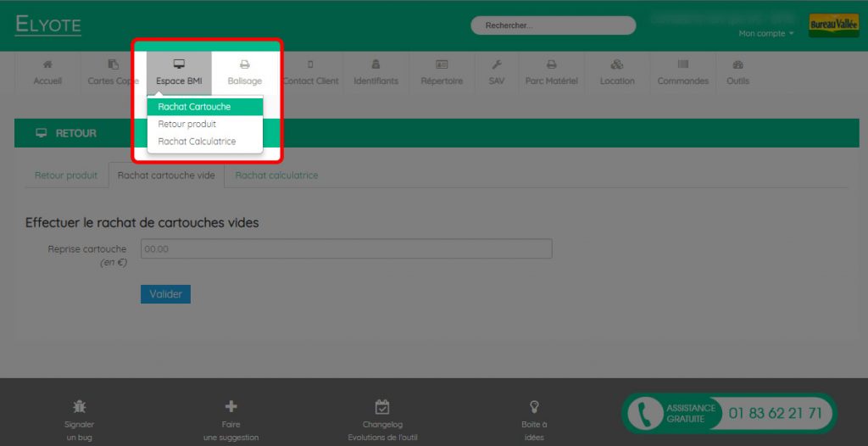Switch to the Retour produit tab

pos(66,175)
